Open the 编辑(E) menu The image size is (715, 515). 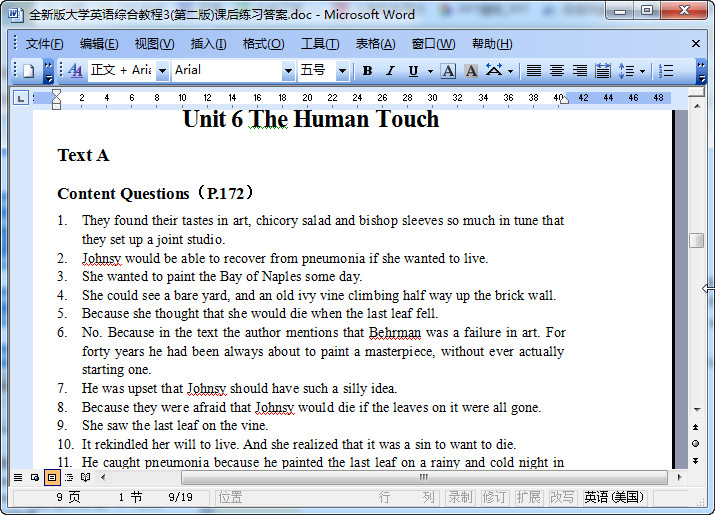pyautogui.click(x=99, y=44)
